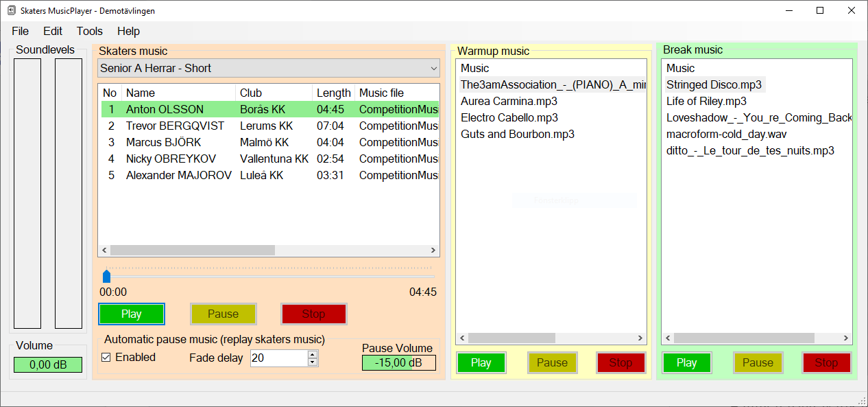Select Loveshadow You_re_Coming_Back break track
This screenshot has width=868, height=407.
tap(758, 117)
